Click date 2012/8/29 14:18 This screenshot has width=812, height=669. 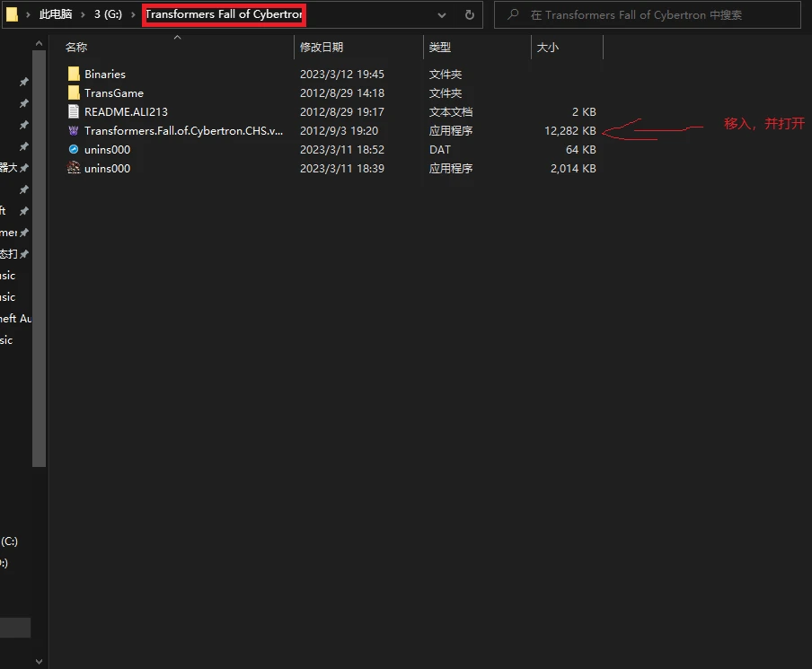342,92
